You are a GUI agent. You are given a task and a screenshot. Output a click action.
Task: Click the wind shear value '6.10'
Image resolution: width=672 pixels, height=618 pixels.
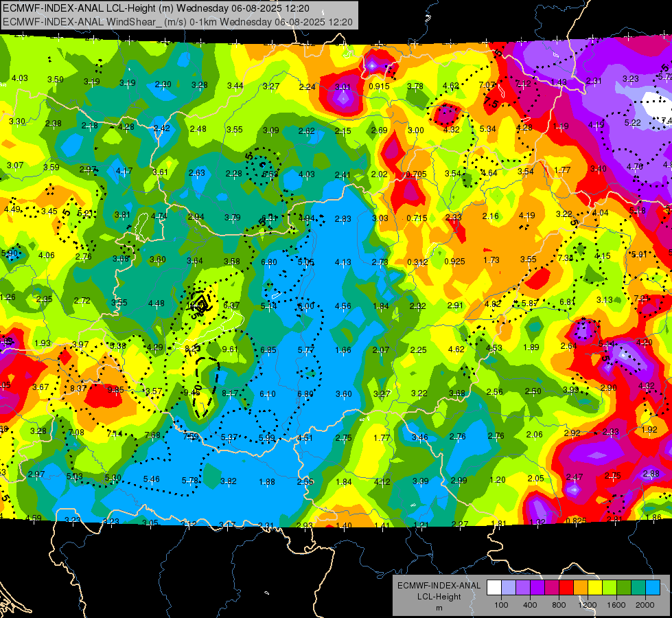268,393
